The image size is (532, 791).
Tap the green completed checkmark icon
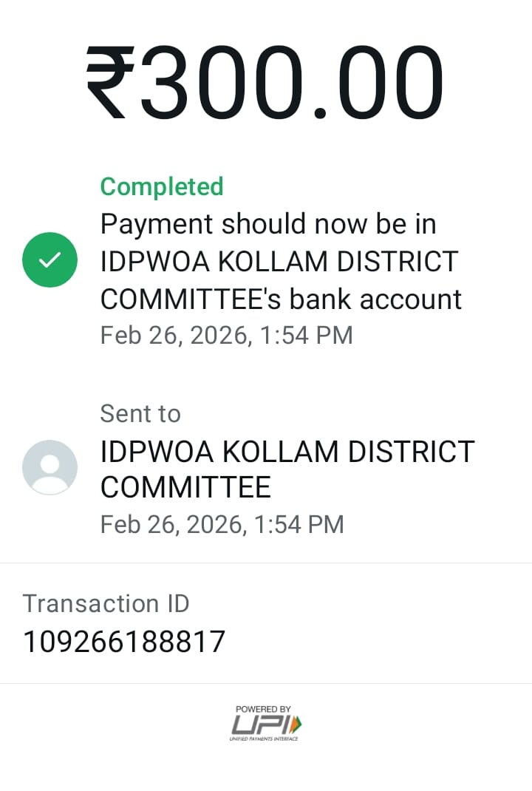click(x=50, y=259)
